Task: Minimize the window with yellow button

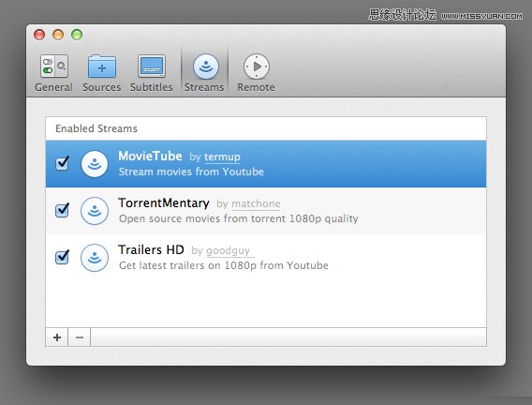Action: pos(58,35)
